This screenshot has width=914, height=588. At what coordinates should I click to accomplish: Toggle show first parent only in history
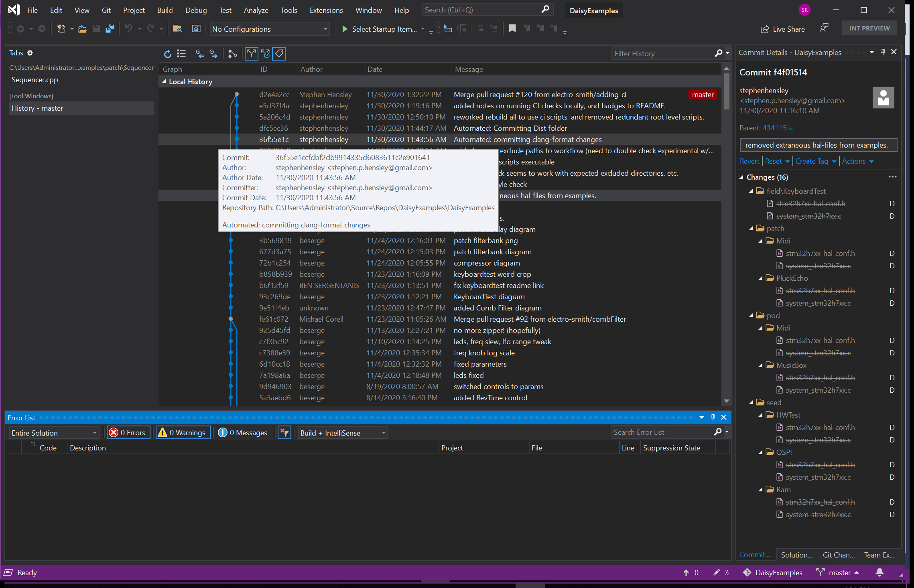coord(251,53)
